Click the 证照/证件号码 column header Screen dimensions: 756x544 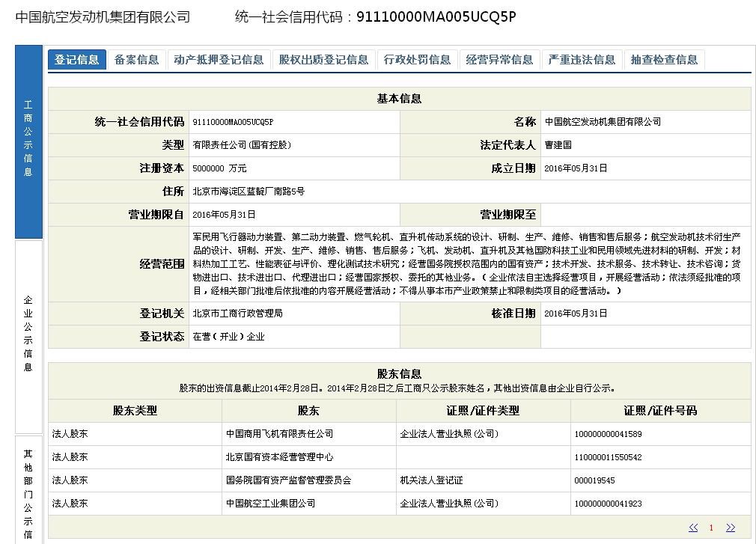[x=660, y=411]
